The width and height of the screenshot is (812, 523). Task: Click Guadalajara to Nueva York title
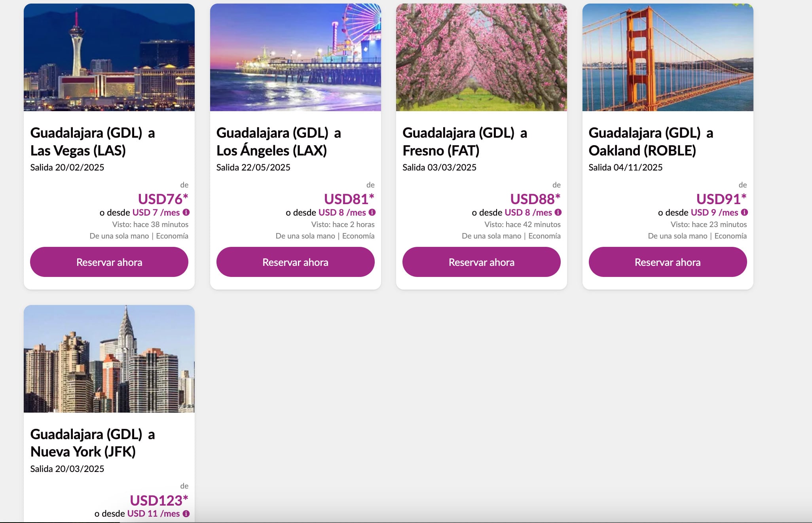point(93,443)
